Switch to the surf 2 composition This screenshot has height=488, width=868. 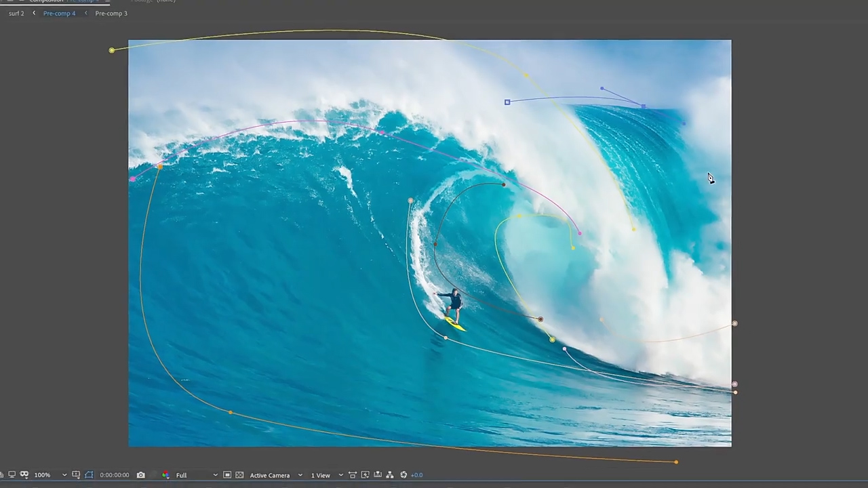pyautogui.click(x=16, y=14)
